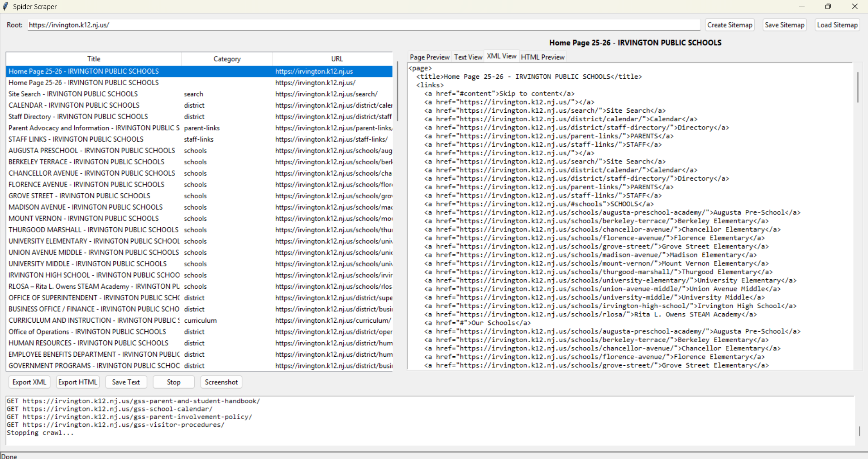This screenshot has height=459, width=868.
Task: Open the Load Sitemap dialog
Action: point(837,25)
